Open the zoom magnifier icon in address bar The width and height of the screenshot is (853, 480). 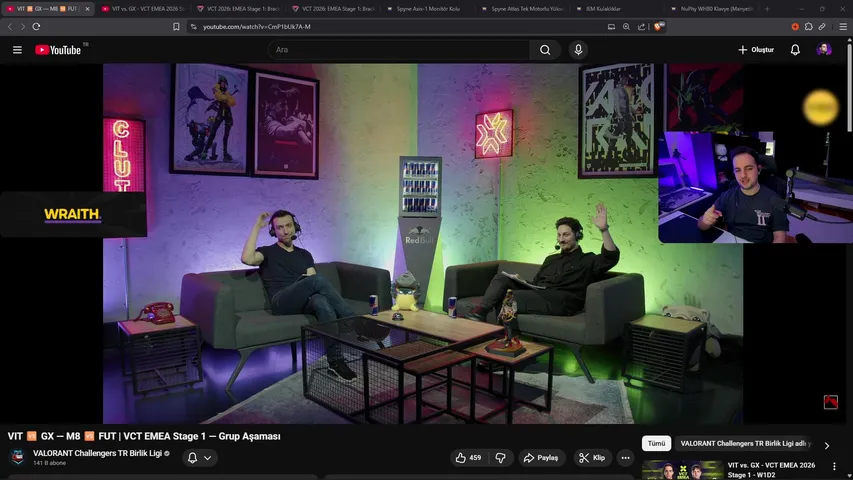(x=626, y=26)
